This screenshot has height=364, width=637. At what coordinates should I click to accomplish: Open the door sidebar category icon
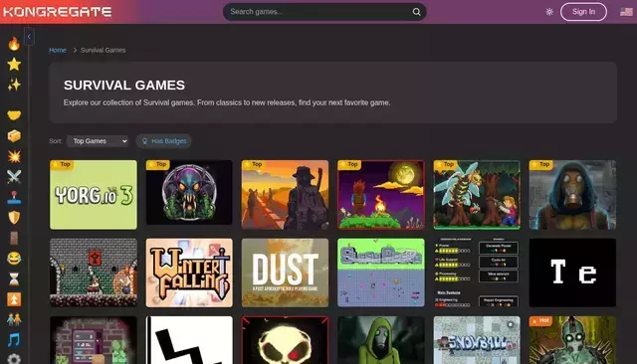(14, 238)
